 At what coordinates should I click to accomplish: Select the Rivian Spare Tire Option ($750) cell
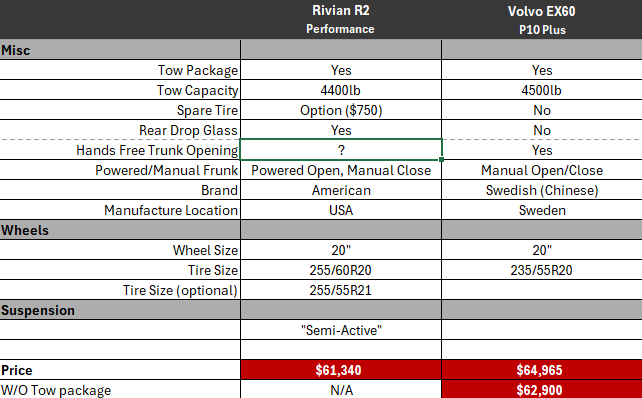(341, 110)
